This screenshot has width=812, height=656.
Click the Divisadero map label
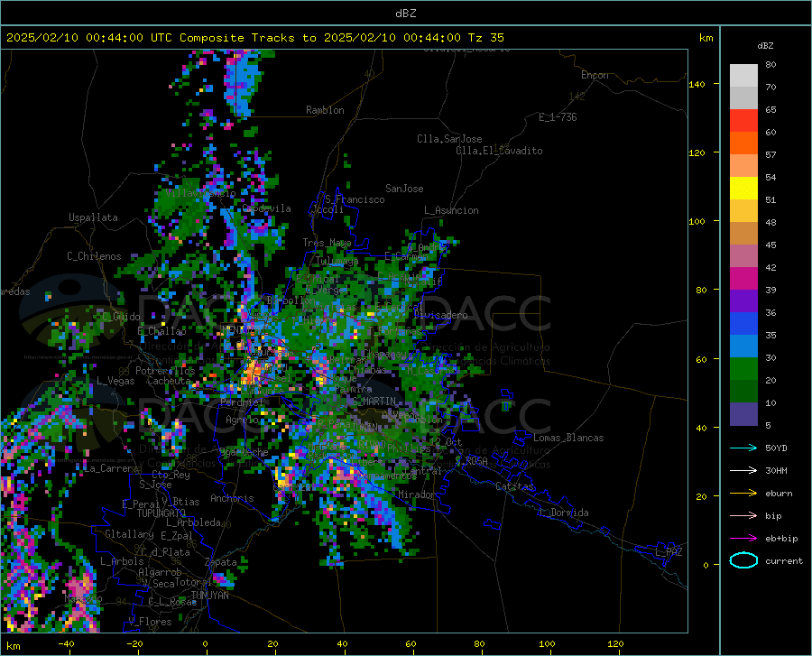pos(440,315)
